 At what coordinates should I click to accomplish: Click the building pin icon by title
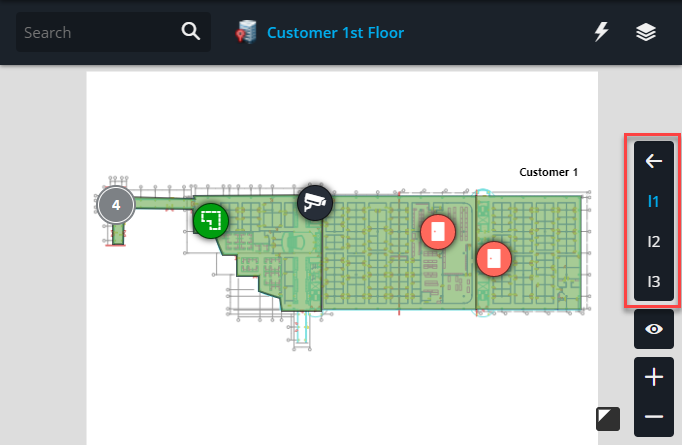(x=246, y=33)
